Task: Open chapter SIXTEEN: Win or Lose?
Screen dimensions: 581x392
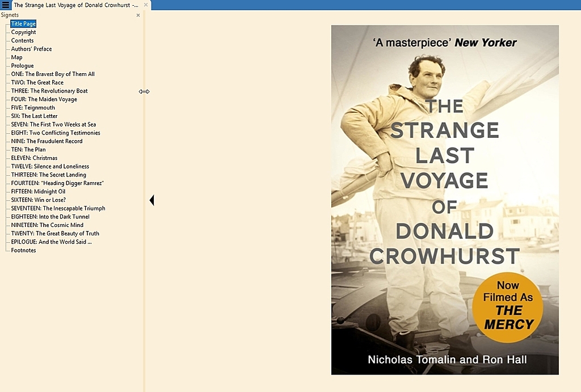Action: (38, 200)
